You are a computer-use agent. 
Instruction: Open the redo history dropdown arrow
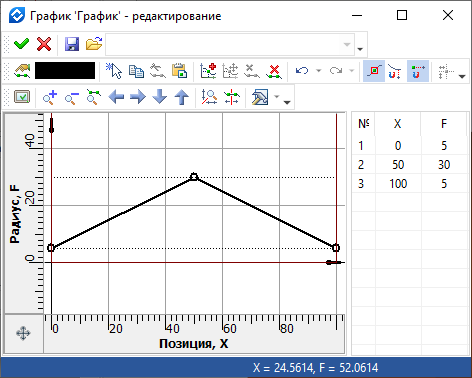pyautogui.click(x=351, y=71)
